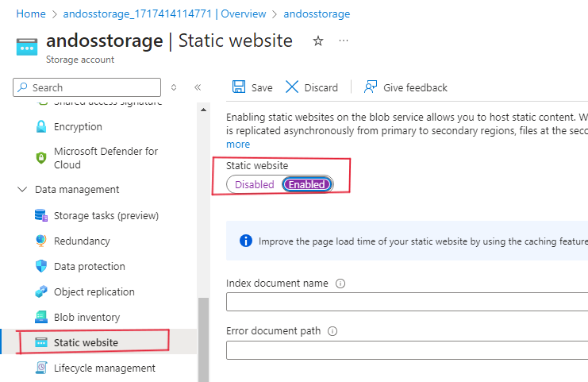Open the more ellipsis options menu
Image resolution: width=588 pixels, height=382 pixels.
[x=344, y=41]
